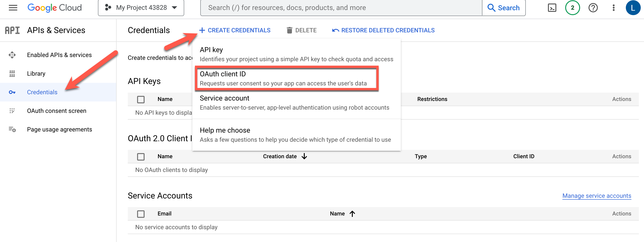The height and width of the screenshot is (242, 644).
Task: Choose Help me choose option
Action: click(x=297, y=135)
